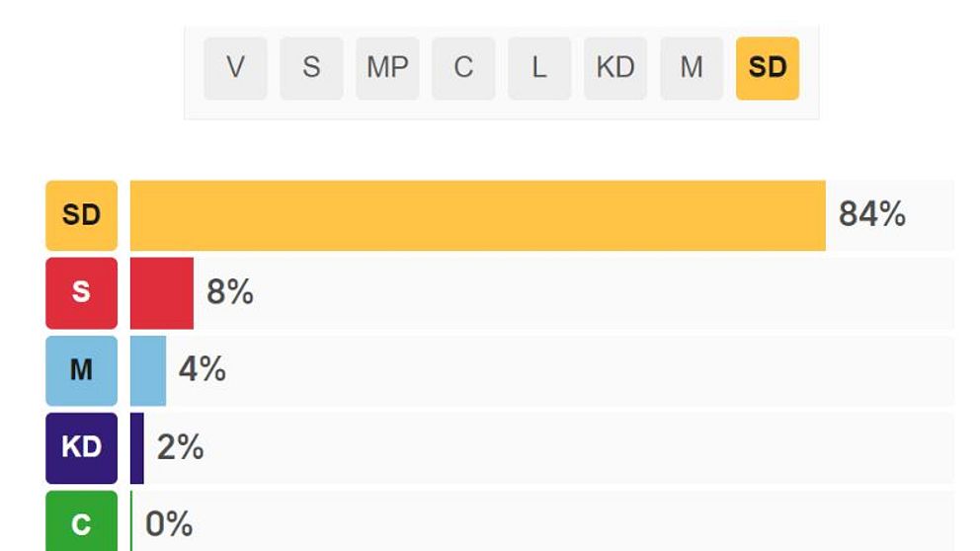The width and height of the screenshot is (980, 551).
Task: Click the blue M result bar
Action: (148, 370)
